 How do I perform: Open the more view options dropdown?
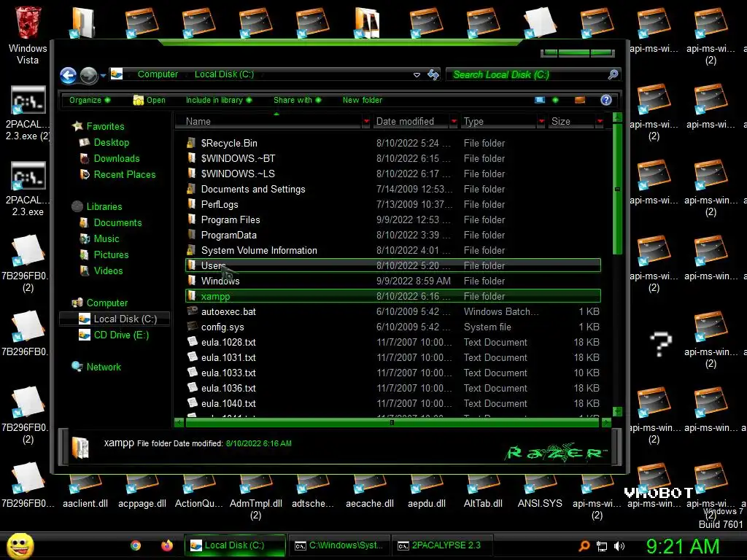pos(555,100)
